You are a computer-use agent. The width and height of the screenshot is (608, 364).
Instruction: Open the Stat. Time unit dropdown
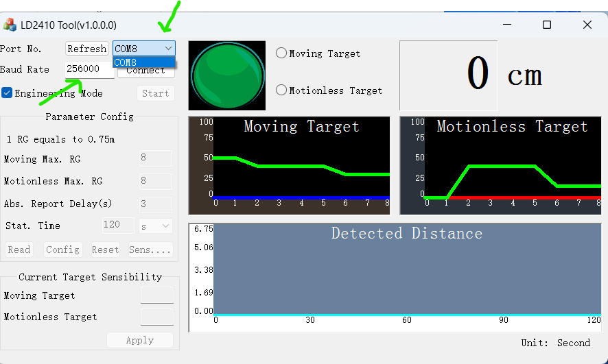coord(156,226)
